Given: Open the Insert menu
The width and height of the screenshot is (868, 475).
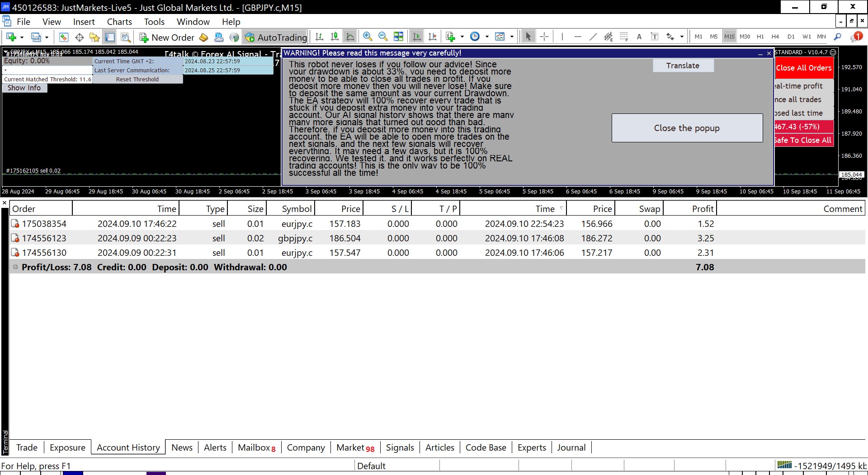Looking at the screenshot, I should click(x=84, y=22).
